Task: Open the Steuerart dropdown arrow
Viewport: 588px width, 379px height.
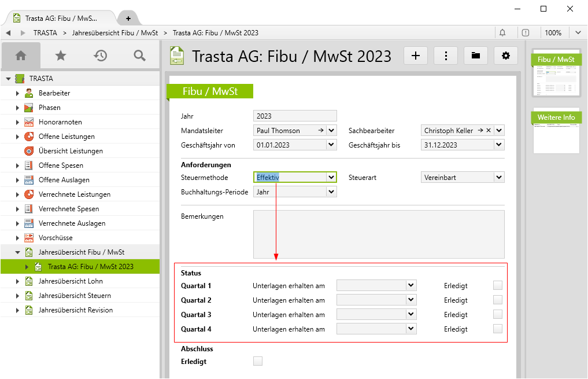Action: [x=499, y=178]
